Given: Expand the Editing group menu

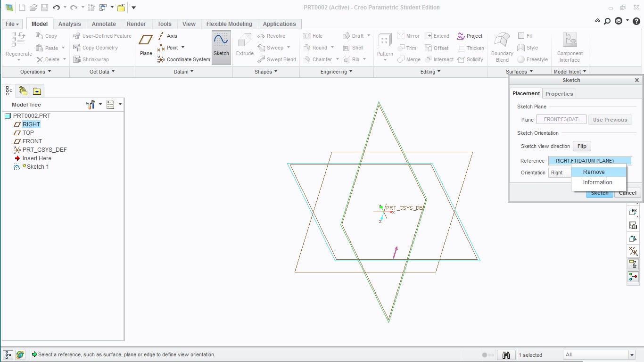Looking at the screenshot, I should click(x=430, y=72).
